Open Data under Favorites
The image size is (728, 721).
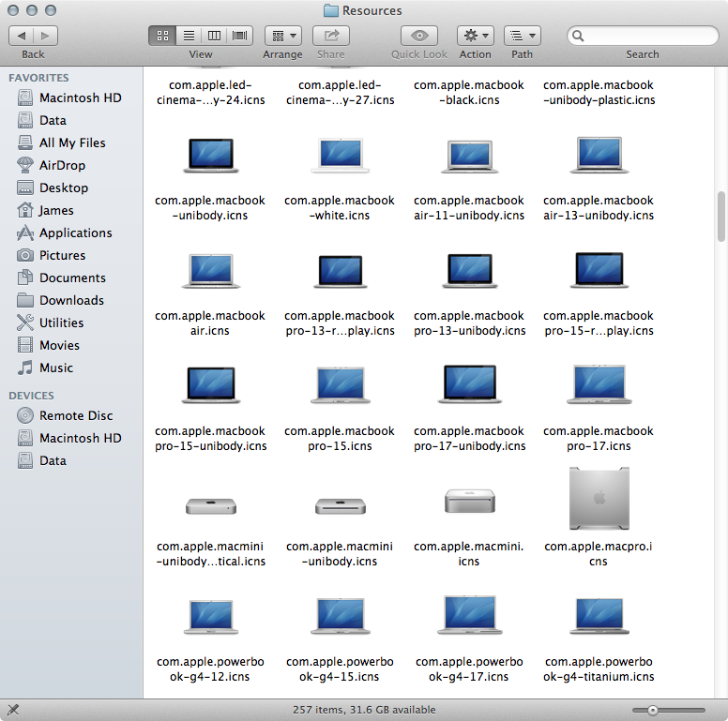tap(71, 121)
